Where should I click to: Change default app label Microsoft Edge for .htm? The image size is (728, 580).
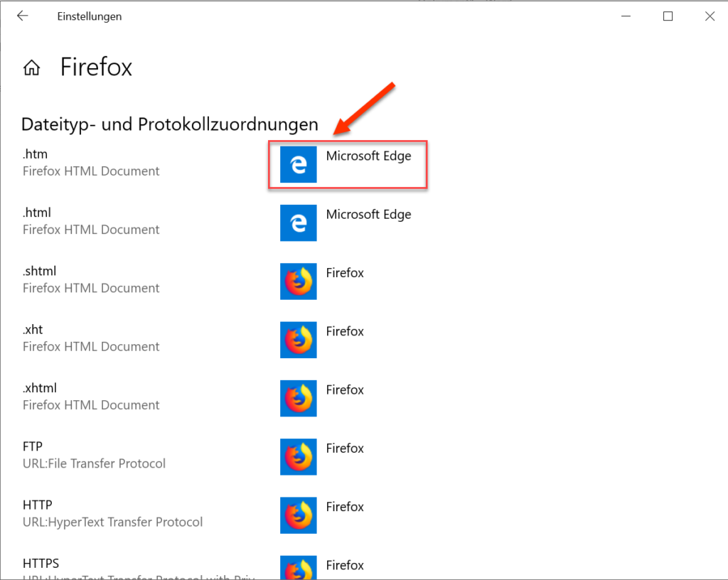point(369,156)
